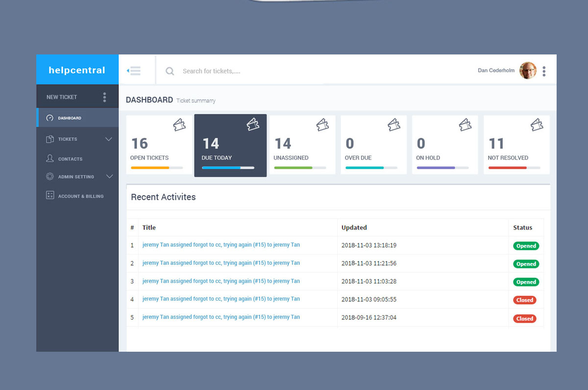Viewport: 588px width, 390px height.
Task: Focus the Search for tickets field
Action: coord(245,71)
